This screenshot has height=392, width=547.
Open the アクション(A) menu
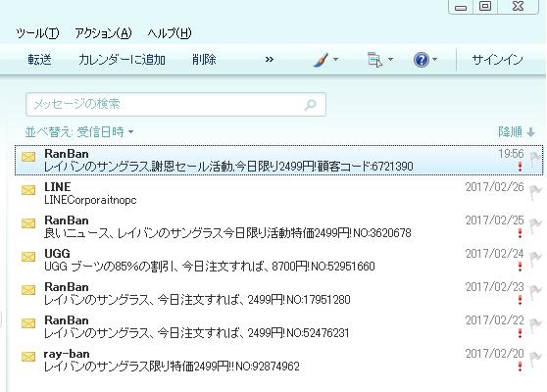103,33
